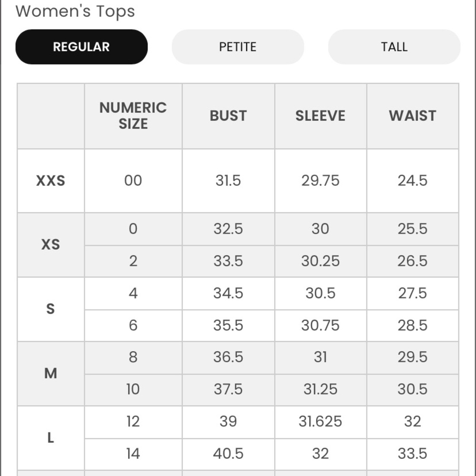This screenshot has width=476, height=476.
Task: Click sleeve value 31.625 cell
Action: pos(320,422)
